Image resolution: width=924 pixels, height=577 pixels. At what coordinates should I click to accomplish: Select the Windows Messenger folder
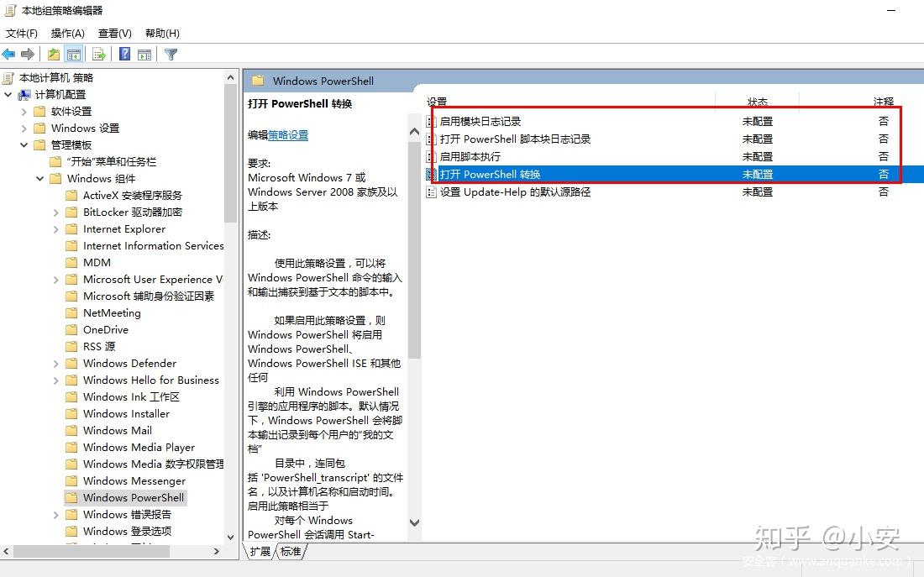[134, 481]
